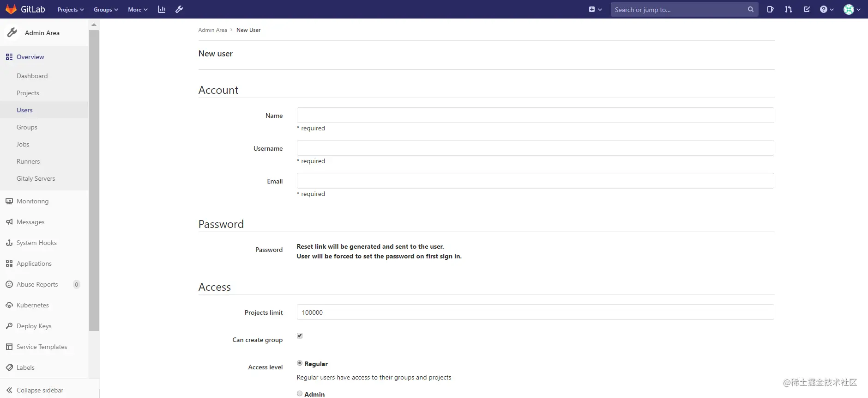The height and width of the screenshot is (398, 868).
Task: Toggle the Can create group checkbox
Action: coord(300,336)
